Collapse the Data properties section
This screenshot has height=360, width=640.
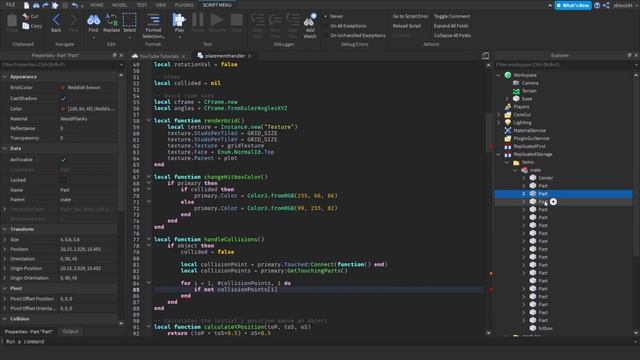tap(4, 148)
